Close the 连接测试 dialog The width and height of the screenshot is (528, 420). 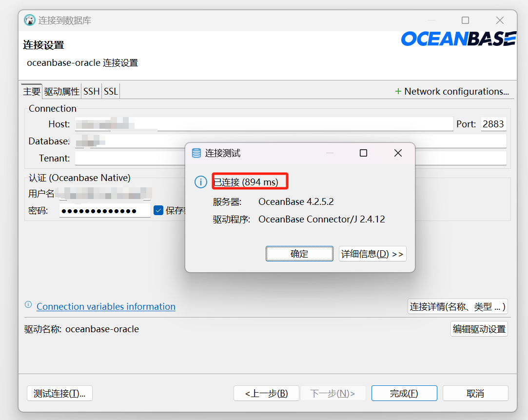(x=398, y=153)
